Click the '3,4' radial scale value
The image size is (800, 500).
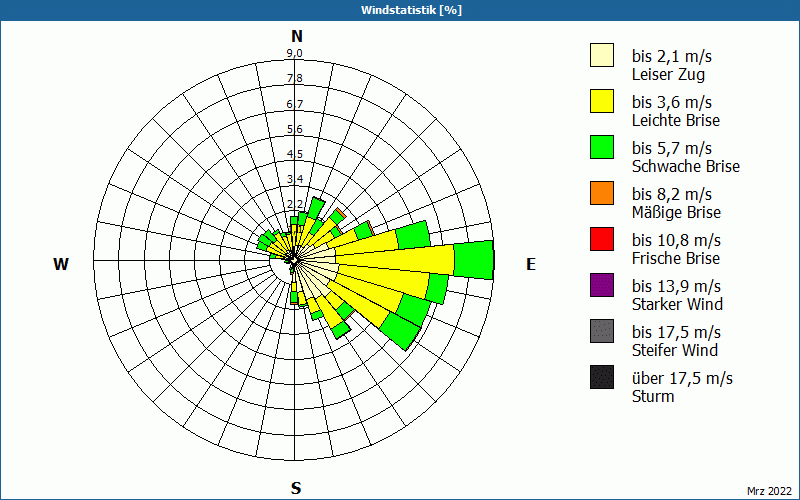pyautogui.click(x=294, y=179)
